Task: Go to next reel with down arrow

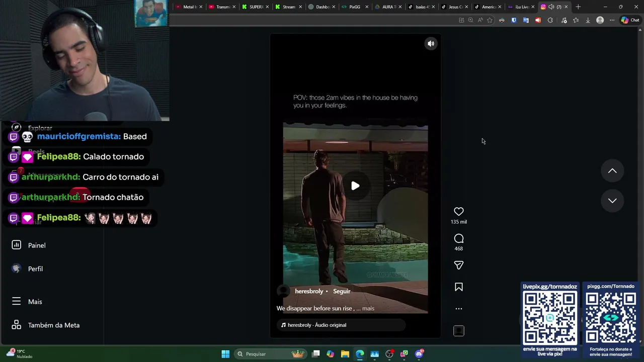Action: pyautogui.click(x=612, y=201)
